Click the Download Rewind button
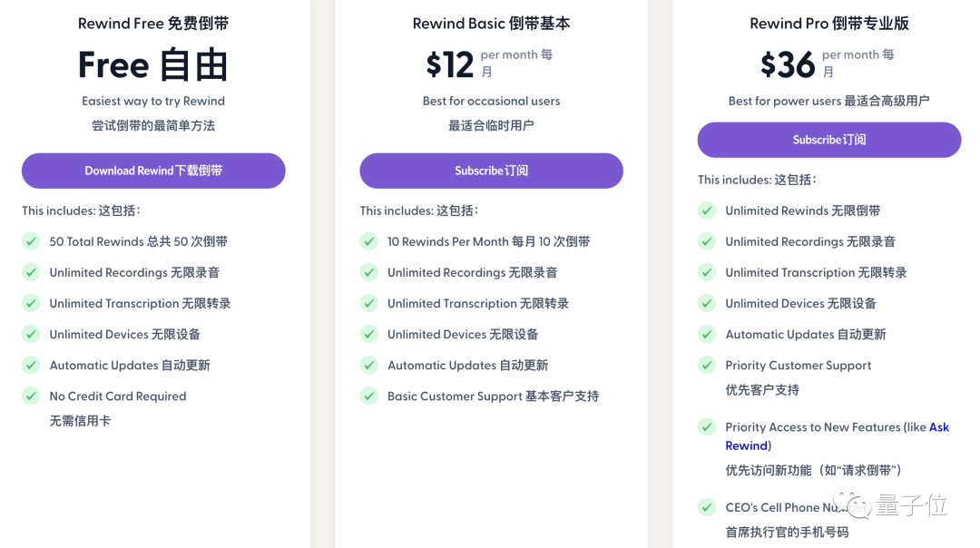 pos(152,171)
